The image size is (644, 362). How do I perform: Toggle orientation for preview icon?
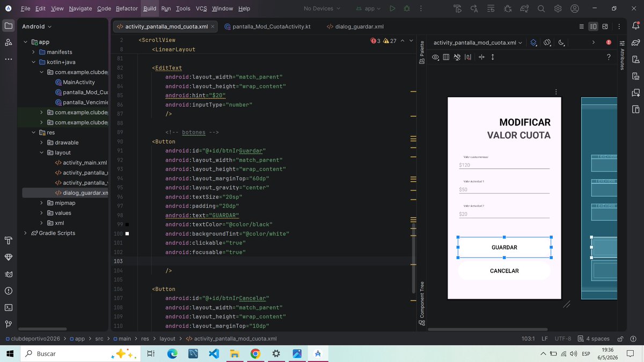pos(547,42)
